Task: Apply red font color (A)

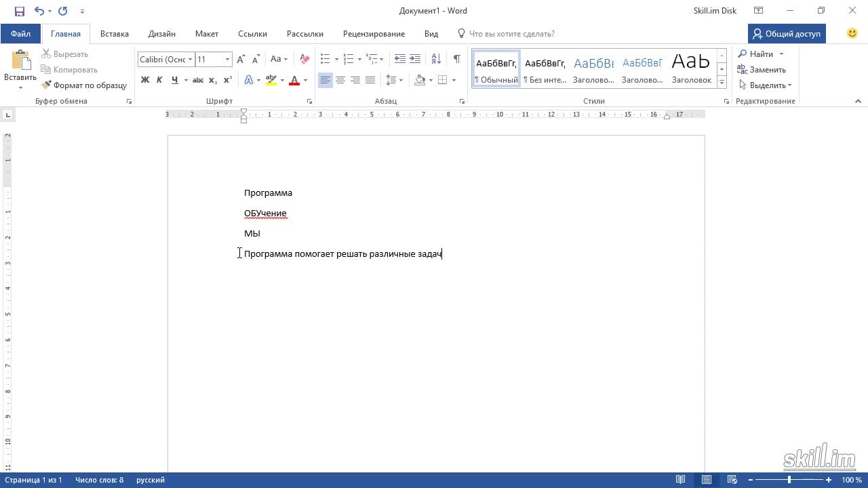Action: [x=294, y=80]
